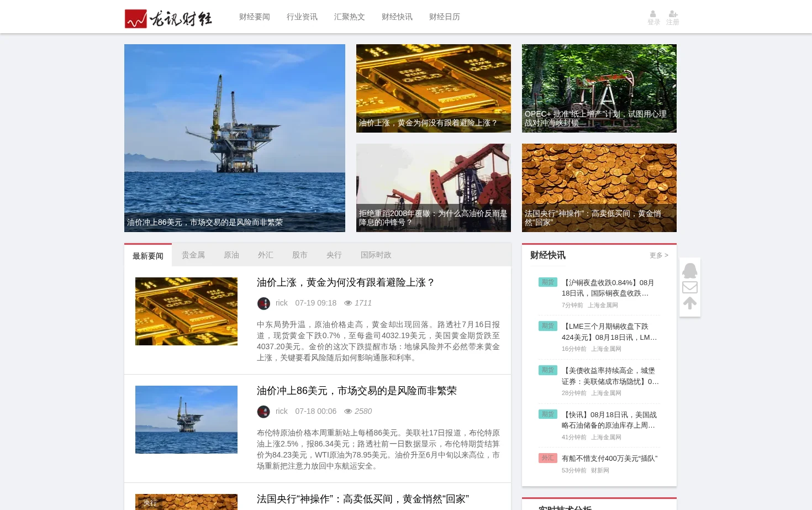Click coins thumbnail labeled 央行 in article list
Screen dimensions: 812x510
tap(186, 502)
